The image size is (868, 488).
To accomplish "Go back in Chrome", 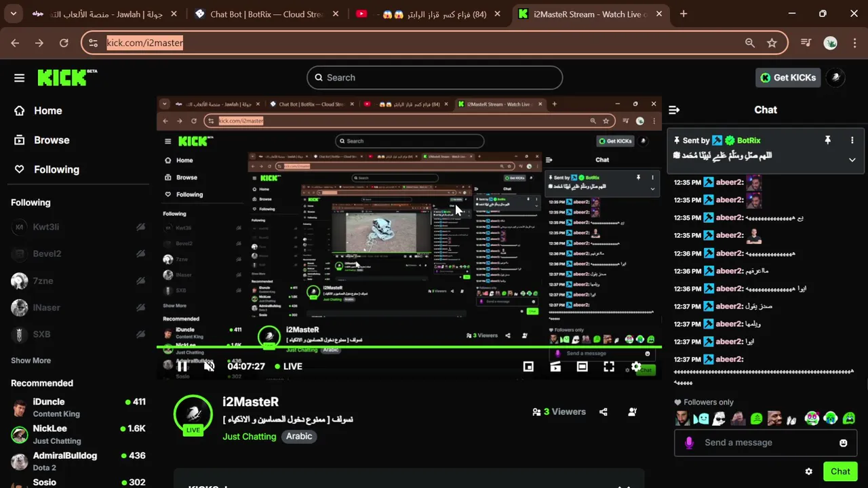I will point(15,43).
